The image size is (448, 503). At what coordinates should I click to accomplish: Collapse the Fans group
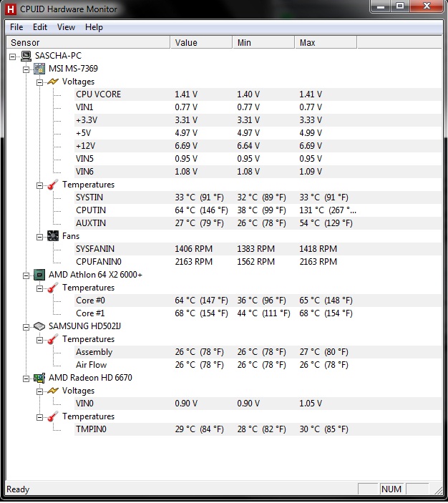pos(39,237)
